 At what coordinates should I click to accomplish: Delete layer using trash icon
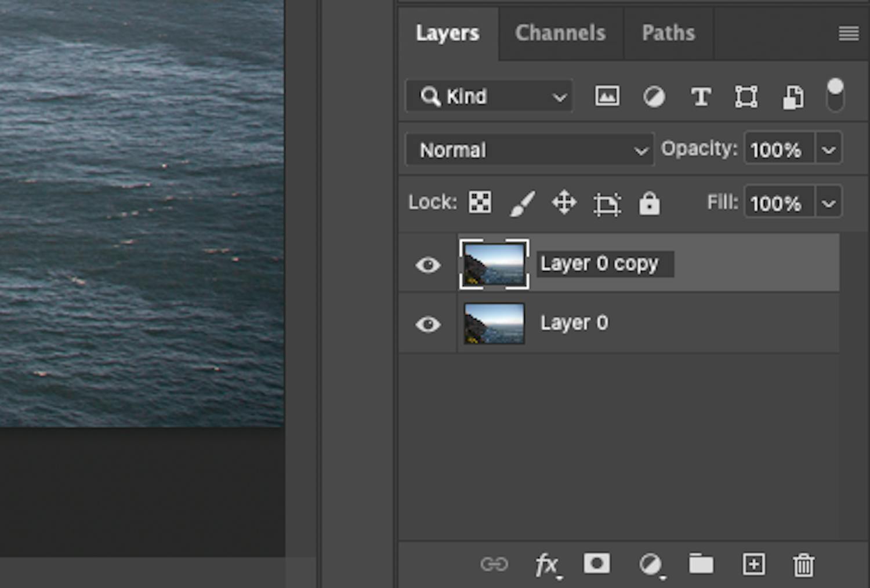click(x=803, y=564)
